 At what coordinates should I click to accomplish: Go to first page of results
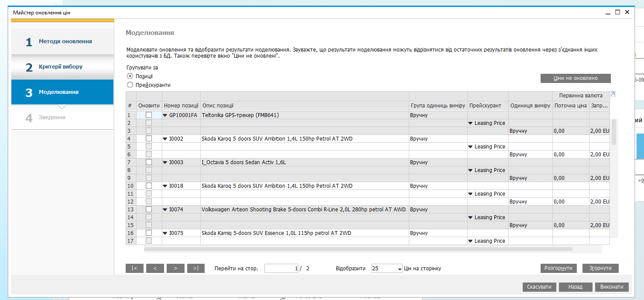[x=134, y=269]
